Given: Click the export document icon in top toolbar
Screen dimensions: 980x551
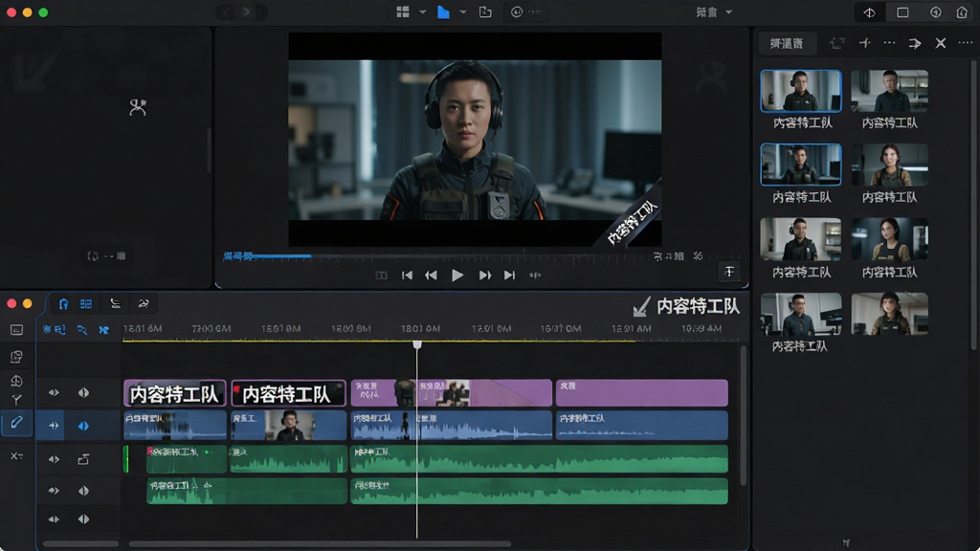Looking at the screenshot, I should click(485, 11).
